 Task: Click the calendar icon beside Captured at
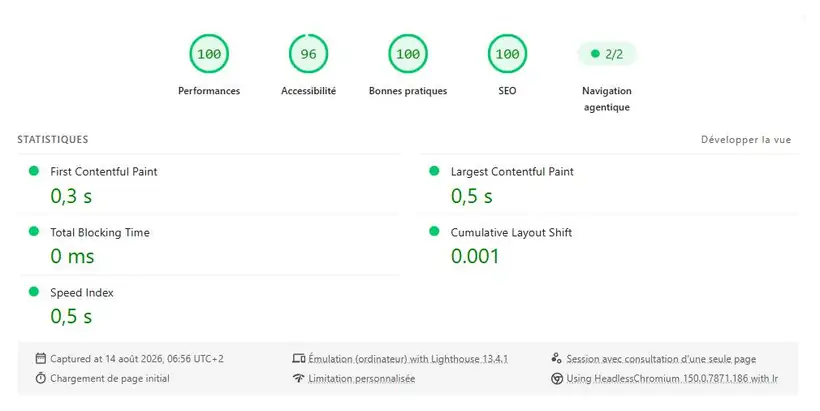[x=40, y=358]
